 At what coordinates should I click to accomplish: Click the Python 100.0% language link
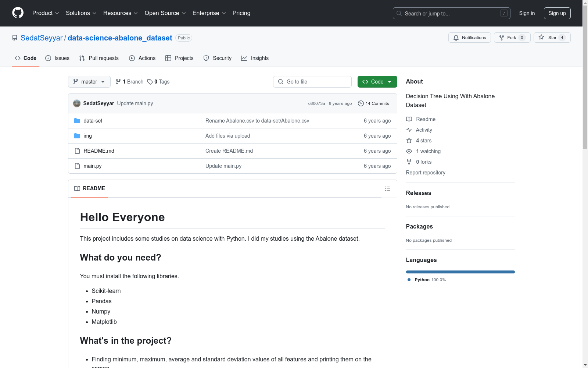pyautogui.click(x=427, y=280)
